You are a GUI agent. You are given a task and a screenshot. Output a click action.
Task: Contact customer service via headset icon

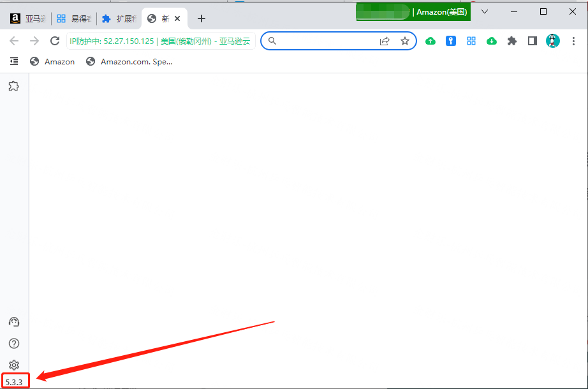(x=14, y=322)
